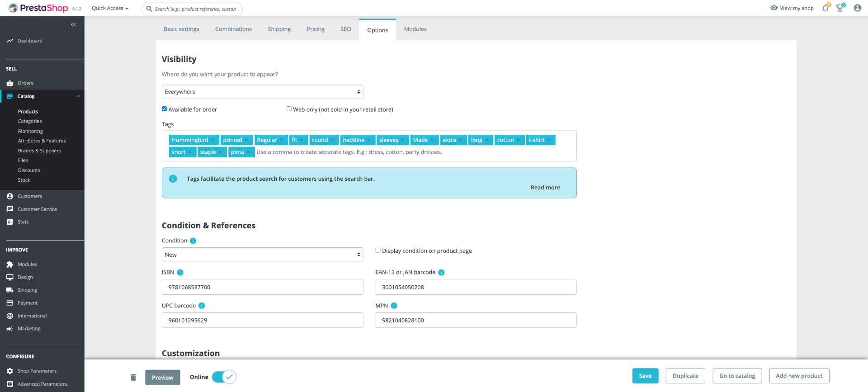The width and height of the screenshot is (868, 392).
Task: Open the Condition New dropdown
Action: 263,255
